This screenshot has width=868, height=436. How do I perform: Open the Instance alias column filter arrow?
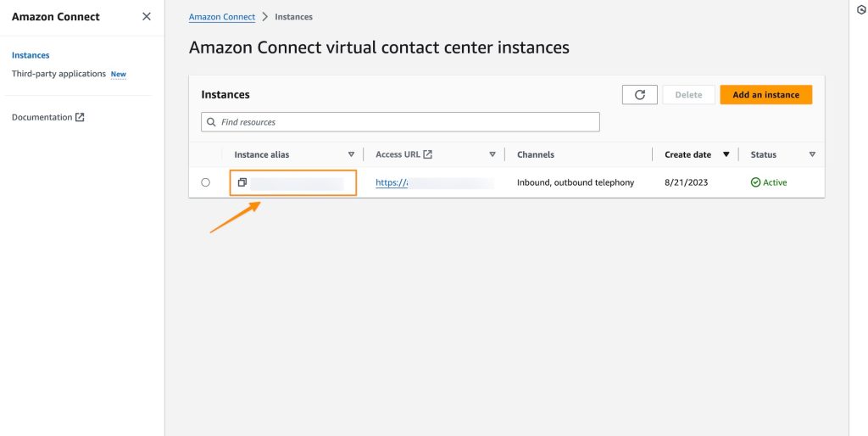coord(351,154)
